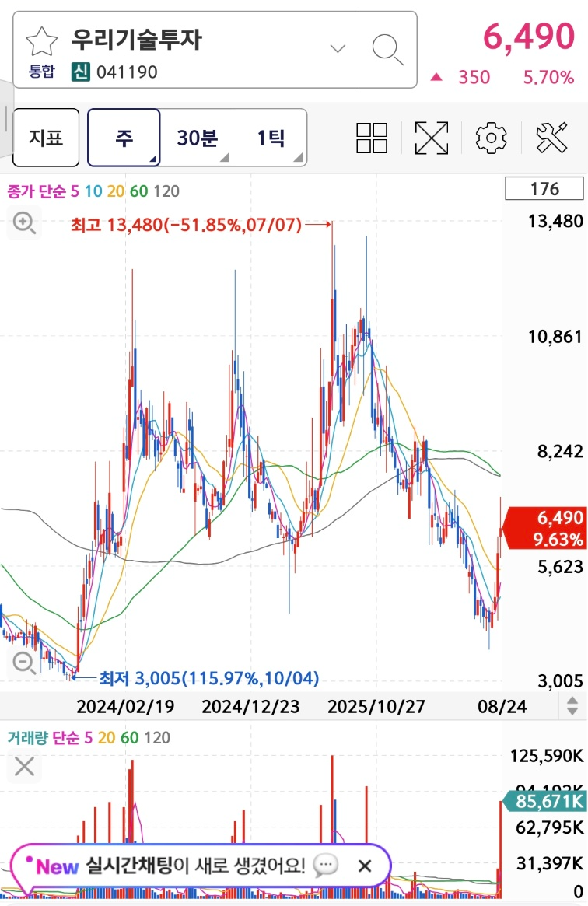Tap the 최고 13,480 high label
This screenshot has width=588, height=906.
pos(186,224)
